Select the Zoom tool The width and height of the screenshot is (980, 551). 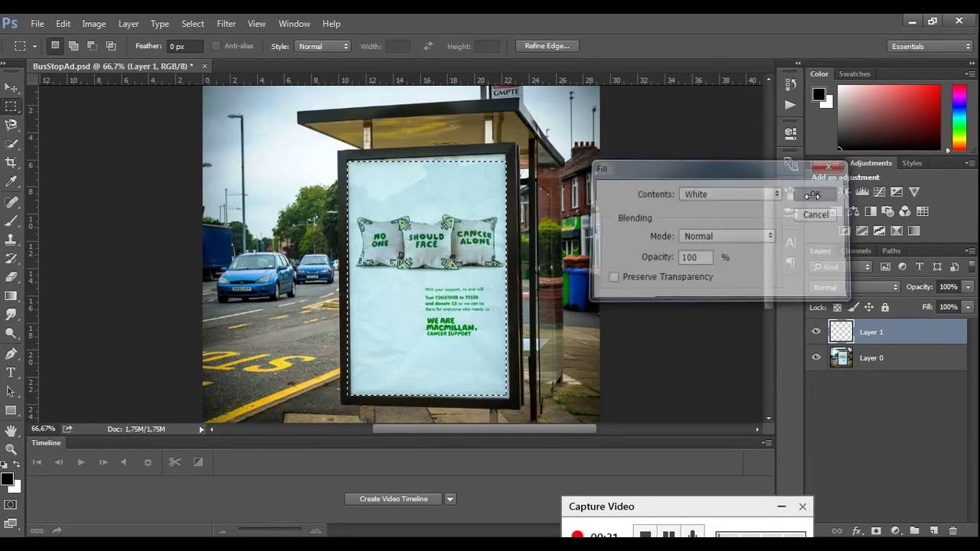pos(11,449)
